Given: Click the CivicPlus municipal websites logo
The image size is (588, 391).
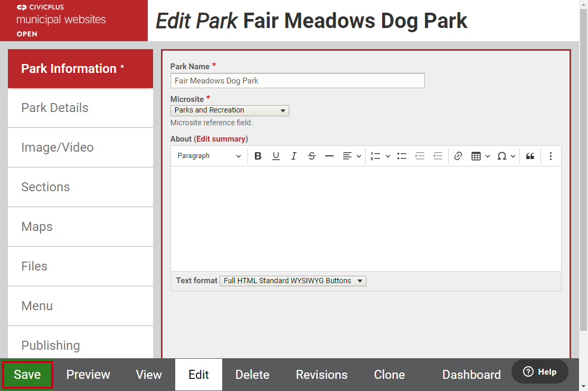Looking at the screenshot, I should pyautogui.click(x=74, y=21).
